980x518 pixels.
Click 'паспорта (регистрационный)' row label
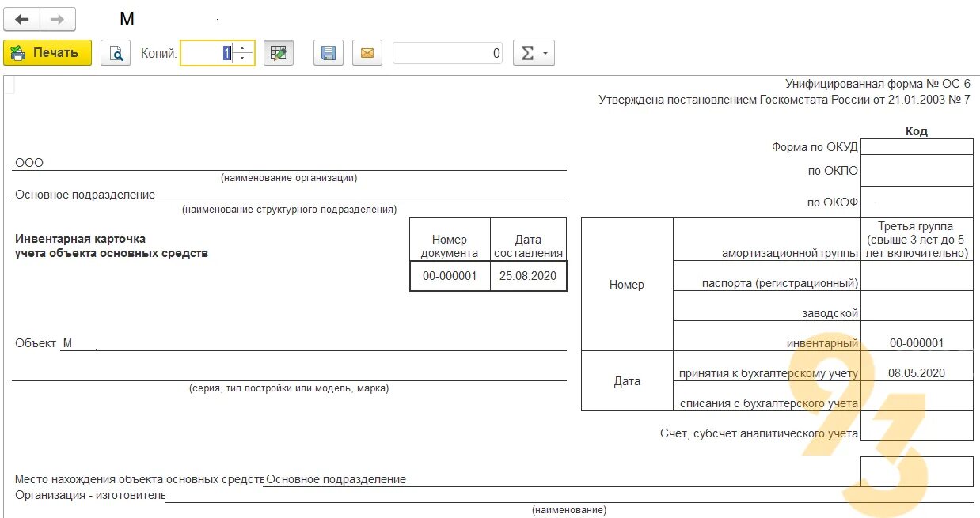(x=780, y=283)
